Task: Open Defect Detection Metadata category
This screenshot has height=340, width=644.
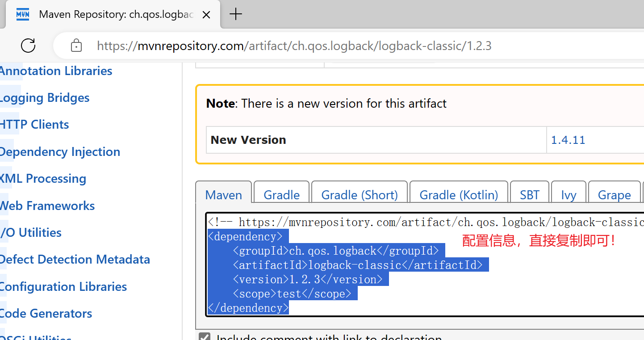Action: click(75, 259)
